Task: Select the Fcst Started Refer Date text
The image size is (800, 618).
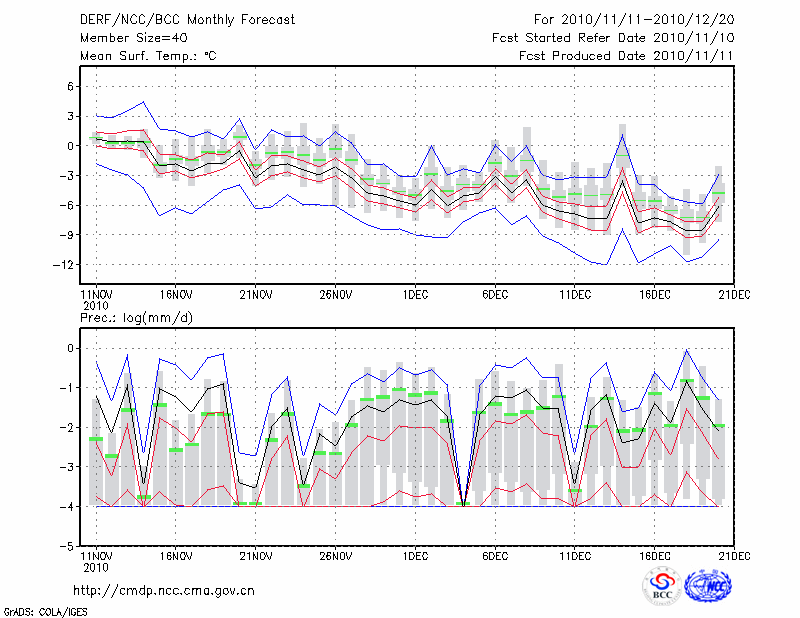Action: [613, 38]
